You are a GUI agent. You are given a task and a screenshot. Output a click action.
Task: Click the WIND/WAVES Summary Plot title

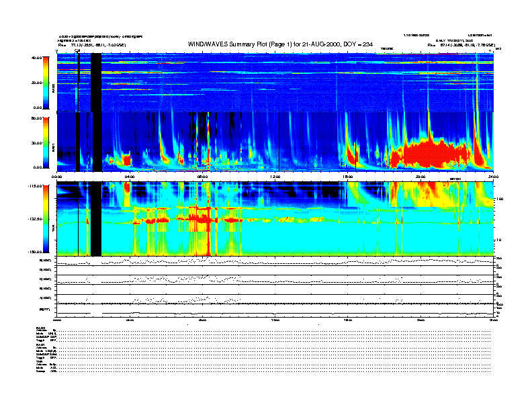(x=280, y=44)
